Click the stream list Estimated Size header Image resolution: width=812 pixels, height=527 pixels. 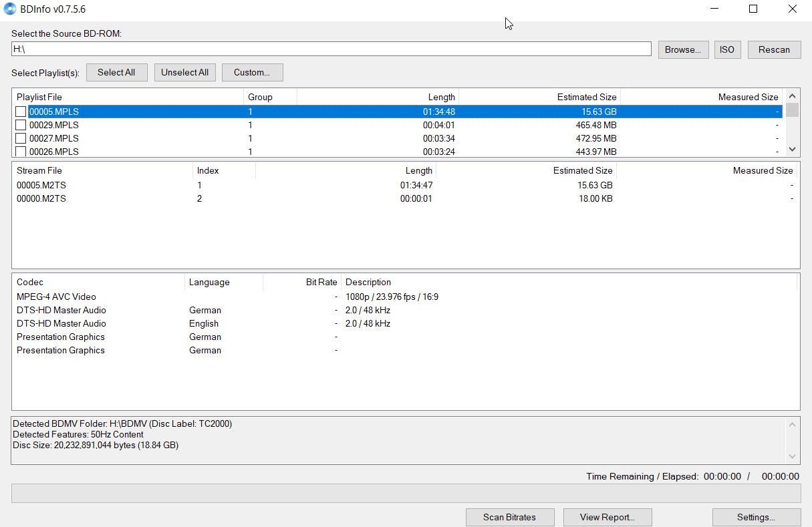pos(526,170)
